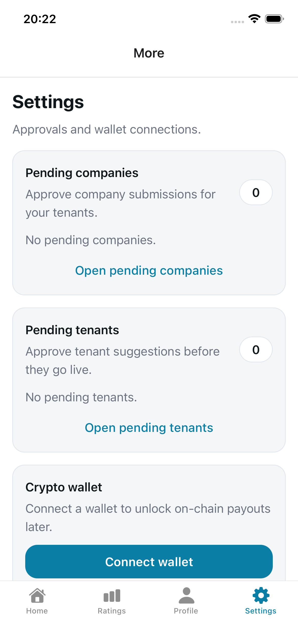This screenshot has width=298, height=644.
Task: Select the Home tab label
Action: [37, 611]
